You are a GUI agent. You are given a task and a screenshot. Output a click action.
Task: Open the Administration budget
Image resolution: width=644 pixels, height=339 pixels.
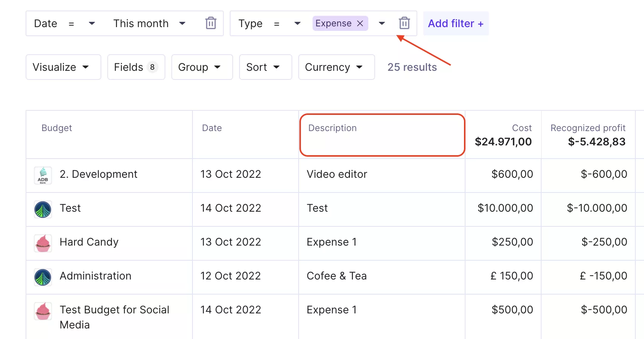(x=95, y=276)
